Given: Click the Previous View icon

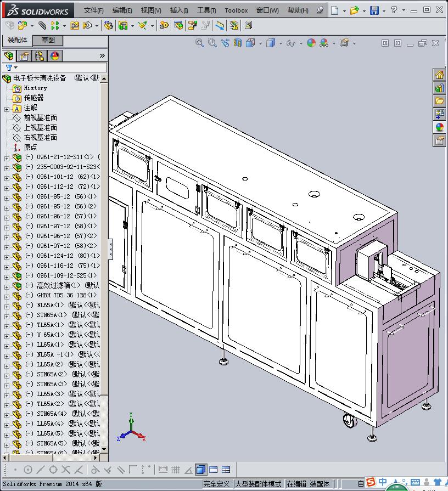Looking at the screenshot, I should point(225,43).
